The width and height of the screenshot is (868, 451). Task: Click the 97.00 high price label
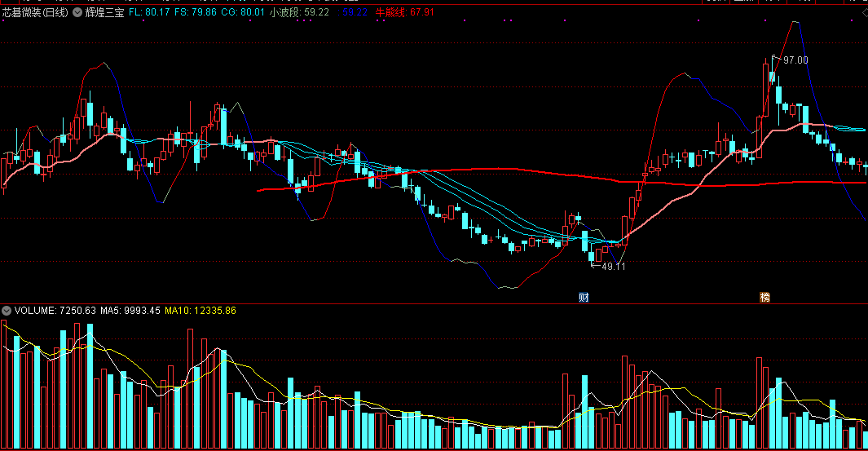pos(795,60)
